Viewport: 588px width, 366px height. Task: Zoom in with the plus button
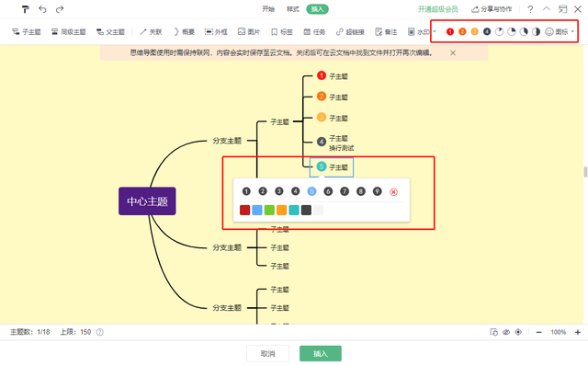(578, 332)
